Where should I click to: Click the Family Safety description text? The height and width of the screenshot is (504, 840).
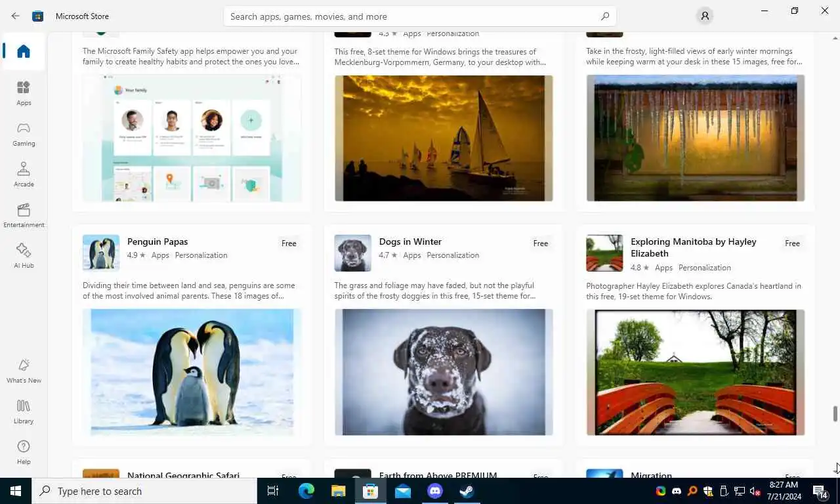coord(191,56)
